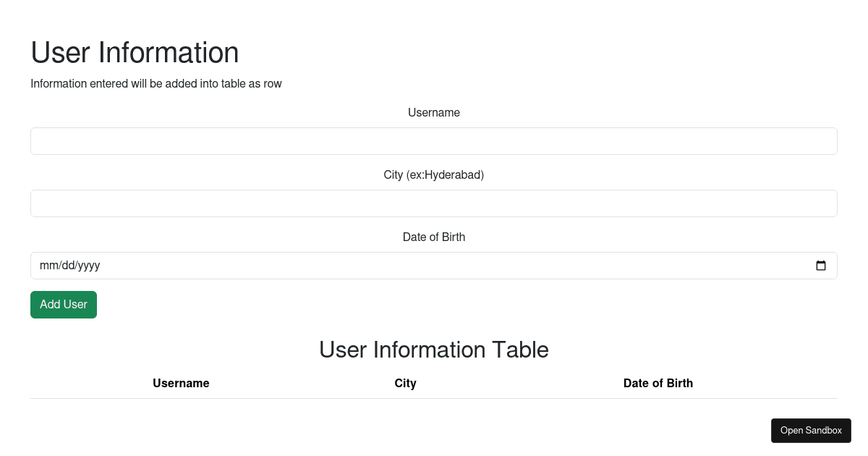868x456 pixels.
Task: Click the Username label above the first input
Action: click(x=434, y=113)
